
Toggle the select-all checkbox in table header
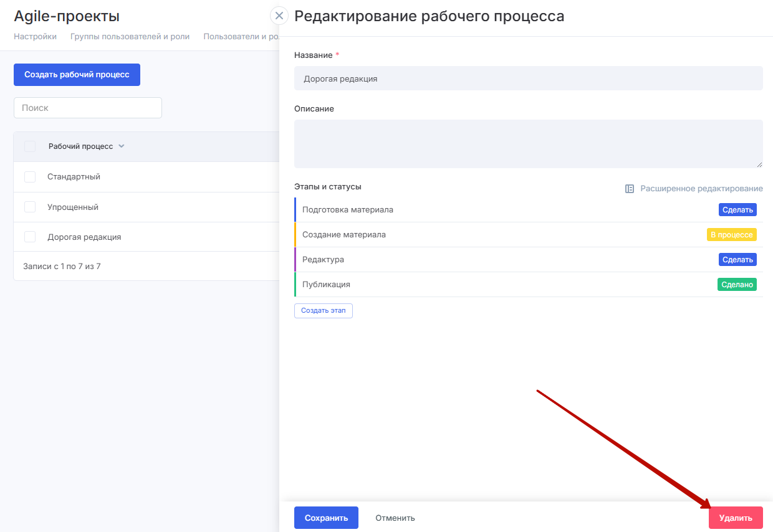(x=30, y=146)
